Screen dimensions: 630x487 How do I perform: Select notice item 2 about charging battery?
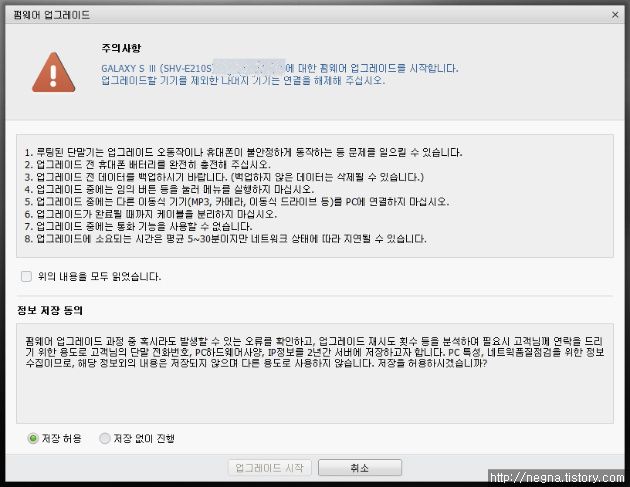point(147,165)
